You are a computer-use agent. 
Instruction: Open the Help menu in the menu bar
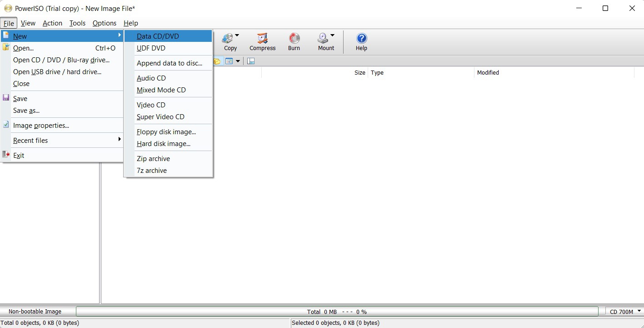coord(131,23)
